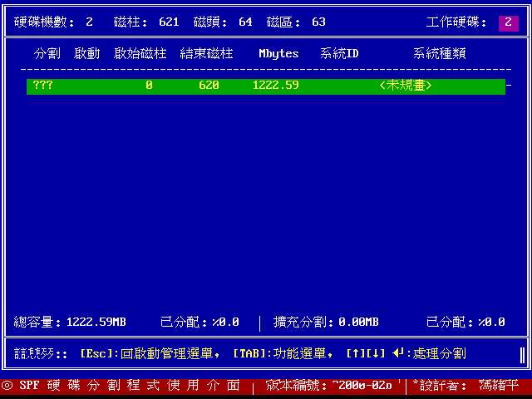Select the unplanned ??? partition row
Image resolution: width=532 pixels, height=399 pixels.
point(265,86)
